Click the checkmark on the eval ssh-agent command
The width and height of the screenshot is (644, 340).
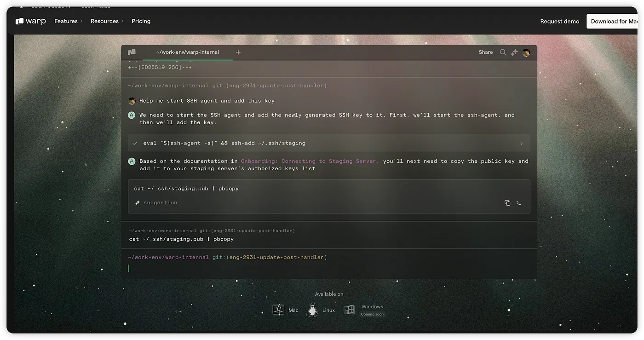click(x=135, y=143)
